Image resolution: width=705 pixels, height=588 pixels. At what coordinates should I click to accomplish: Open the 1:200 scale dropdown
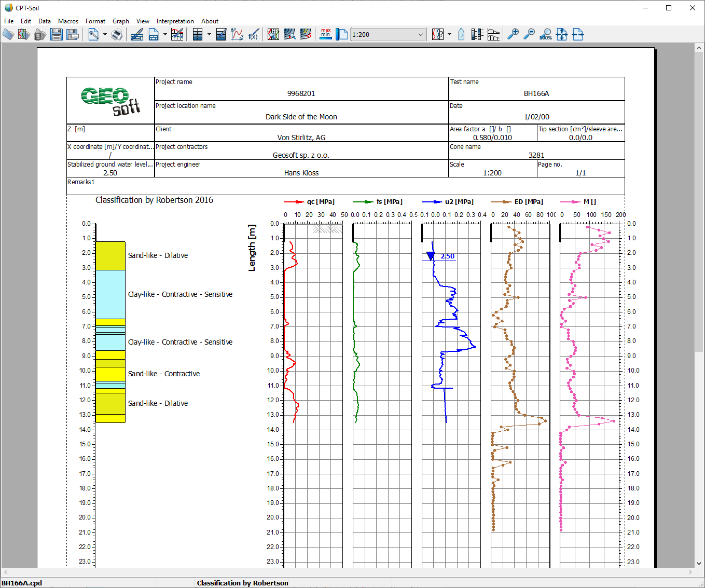tap(420, 35)
